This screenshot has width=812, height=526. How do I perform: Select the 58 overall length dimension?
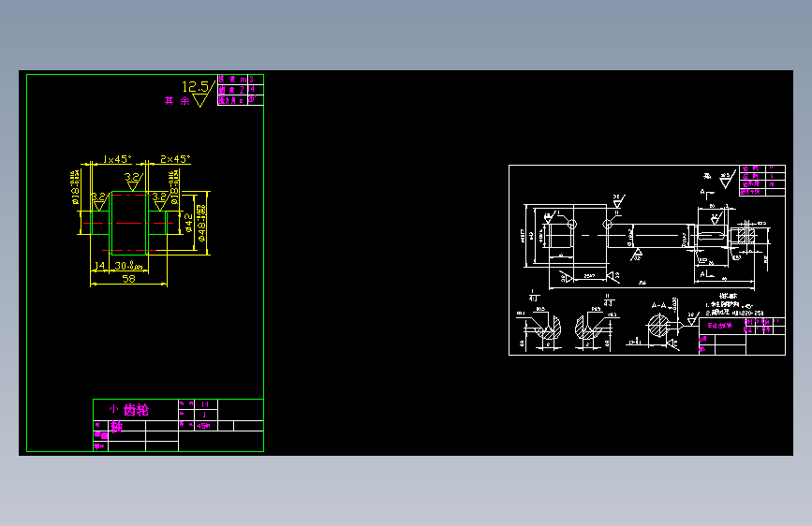point(128,279)
